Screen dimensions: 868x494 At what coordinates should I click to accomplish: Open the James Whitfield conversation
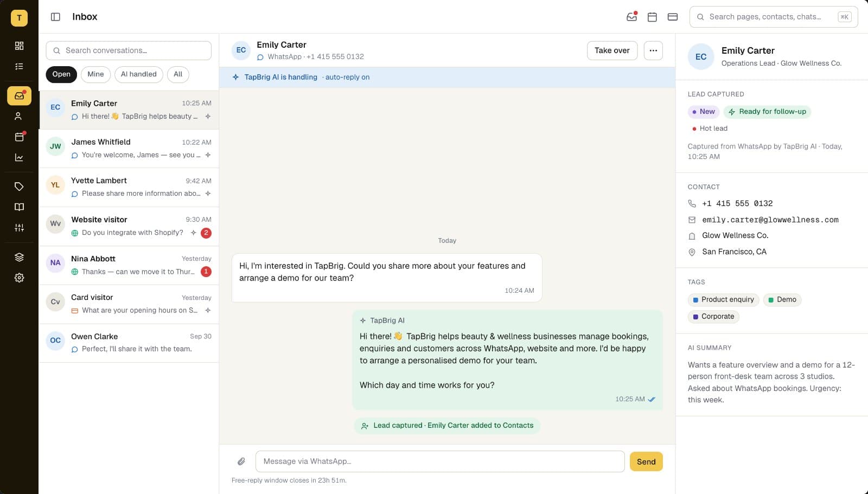[129, 149]
